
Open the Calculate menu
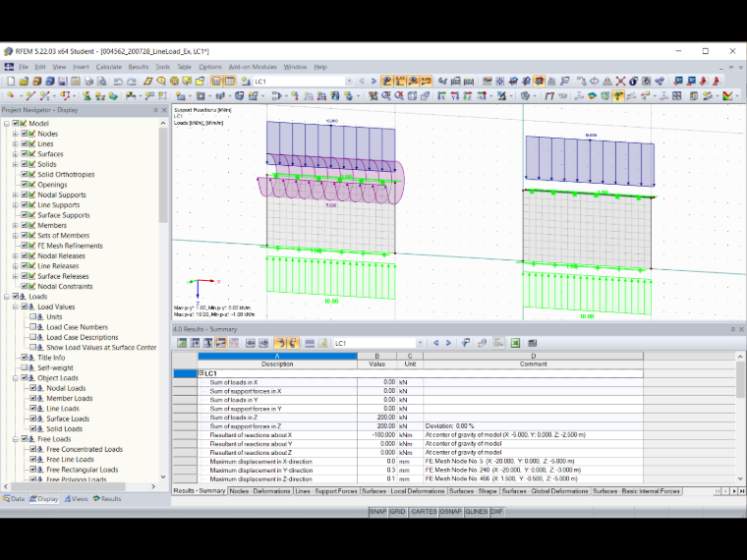click(x=109, y=67)
